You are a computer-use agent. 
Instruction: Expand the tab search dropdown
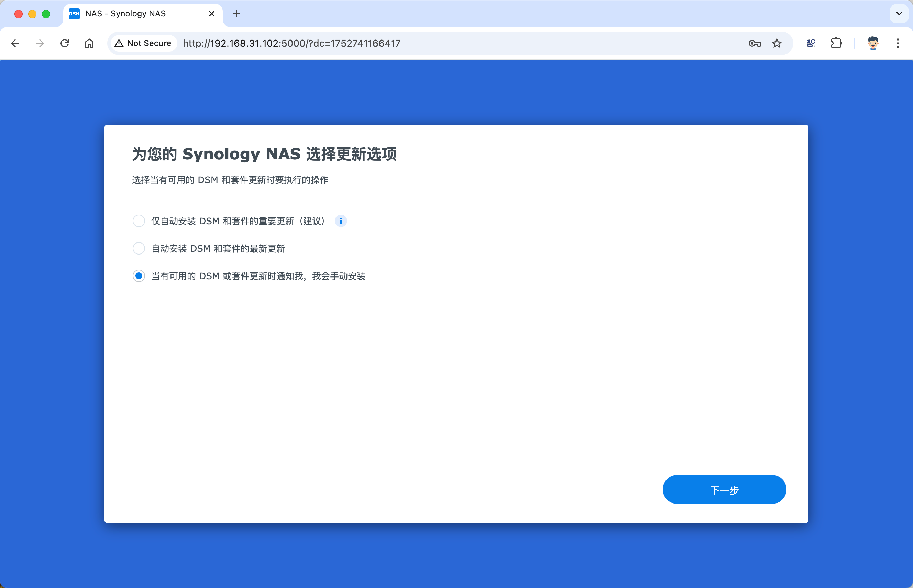(899, 14)
